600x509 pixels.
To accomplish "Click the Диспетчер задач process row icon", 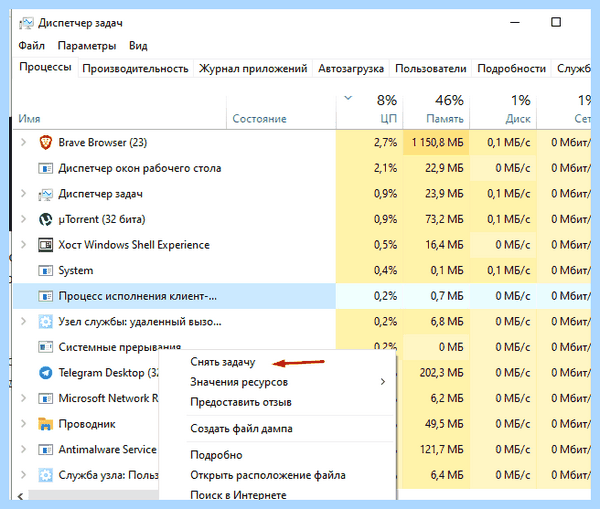I will [46, 194].
